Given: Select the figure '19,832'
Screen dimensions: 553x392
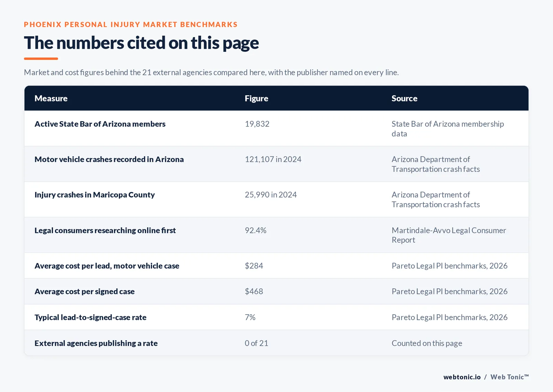Looking at the screenshot, I should 257,124.
